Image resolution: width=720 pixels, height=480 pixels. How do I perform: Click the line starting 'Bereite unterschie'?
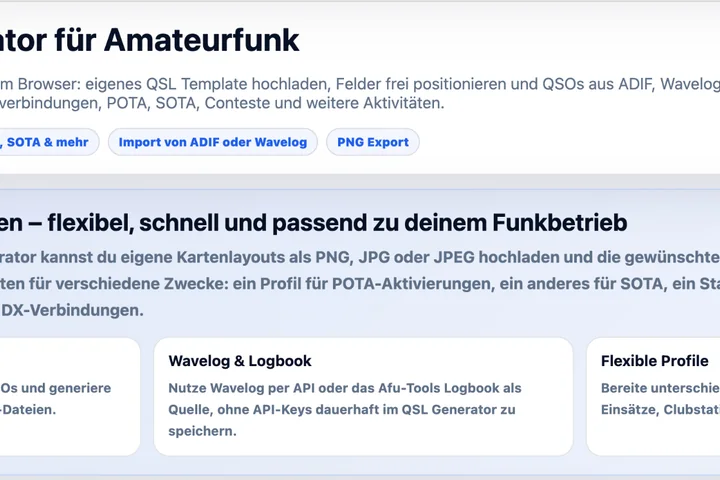coord(660,388)
